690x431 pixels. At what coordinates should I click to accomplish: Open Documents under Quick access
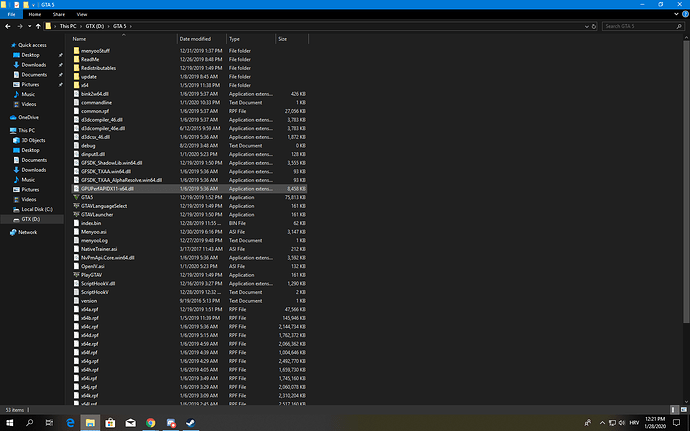pyautogui.click(x=34, y=75)
